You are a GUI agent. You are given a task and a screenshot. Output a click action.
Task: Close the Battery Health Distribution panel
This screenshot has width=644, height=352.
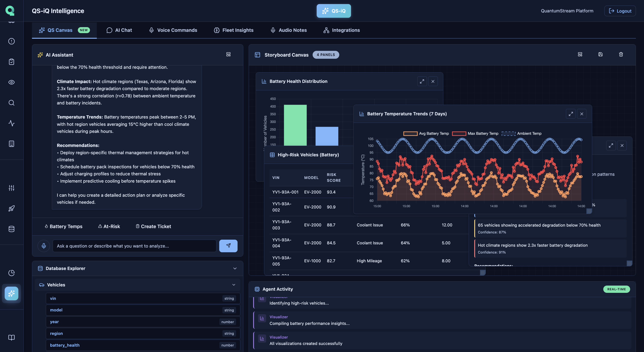[433, 81]
